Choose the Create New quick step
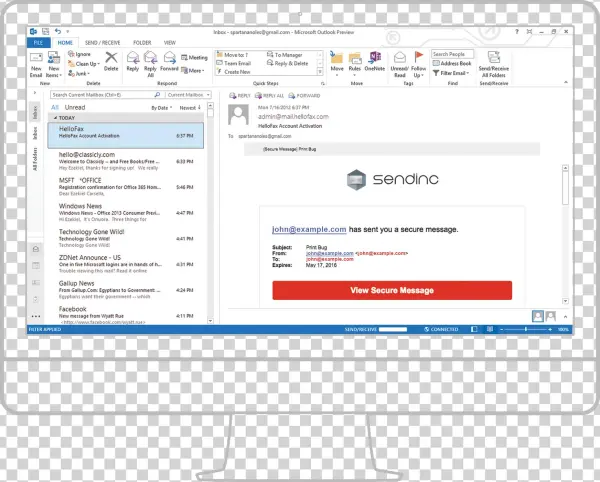The width and height of the screenshot is (600, 482). click(x=233, y=72)
